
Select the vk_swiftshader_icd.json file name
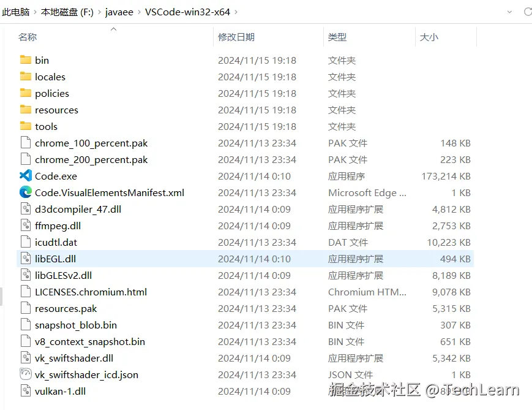(86, 374)
